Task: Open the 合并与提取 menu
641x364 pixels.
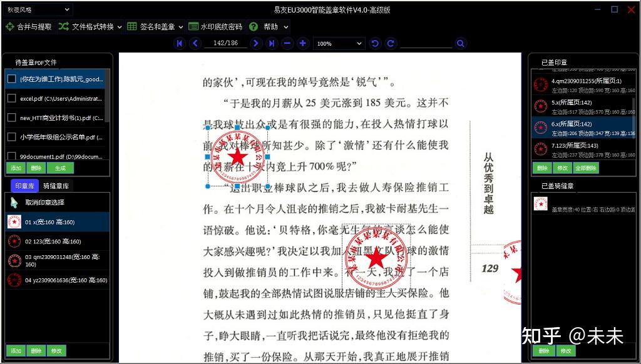Action: pyautogui.click(x=29, y=27)
